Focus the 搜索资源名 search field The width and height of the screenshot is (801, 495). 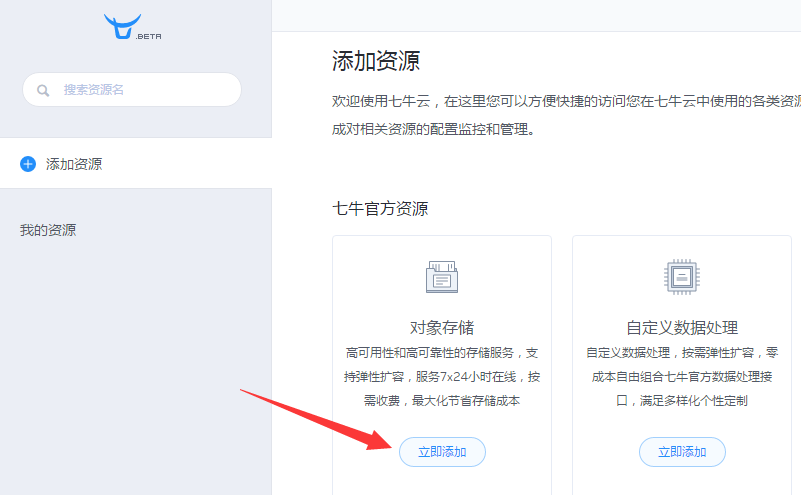click(132, 90)
